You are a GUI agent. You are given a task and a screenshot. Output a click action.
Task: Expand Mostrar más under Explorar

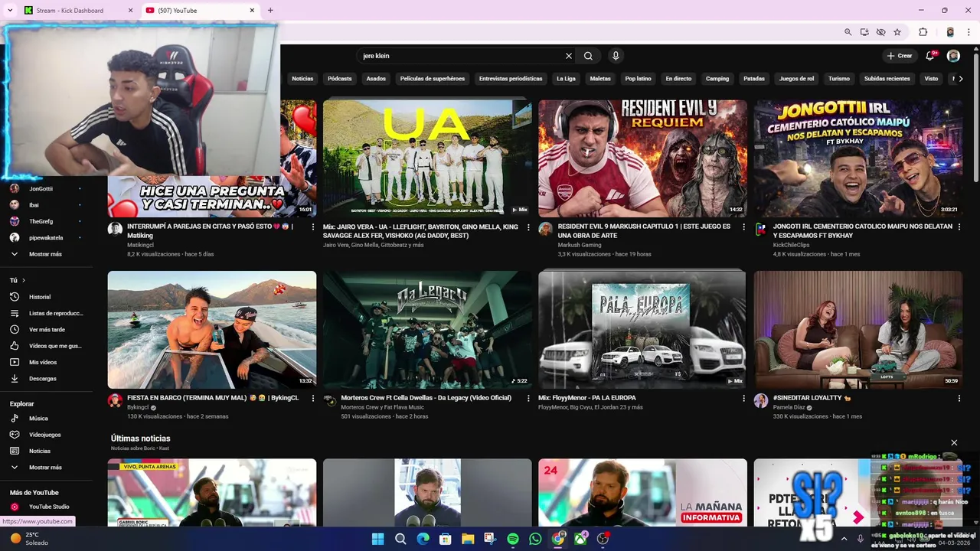coord(46,468)
